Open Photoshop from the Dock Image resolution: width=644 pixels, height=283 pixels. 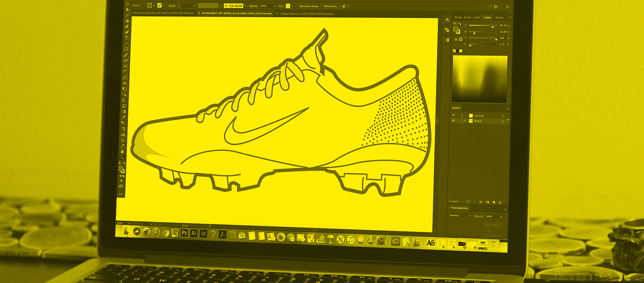click(184, 233)
